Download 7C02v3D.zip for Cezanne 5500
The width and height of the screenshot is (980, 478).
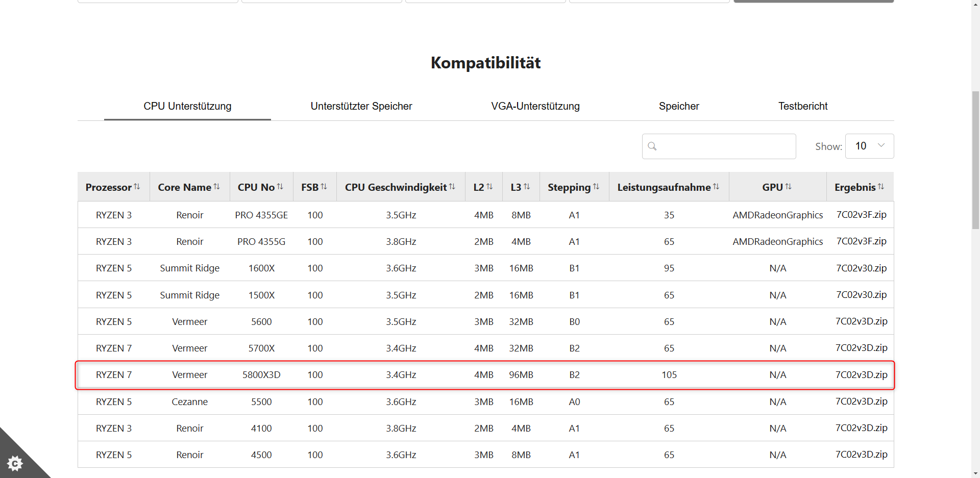861,401
